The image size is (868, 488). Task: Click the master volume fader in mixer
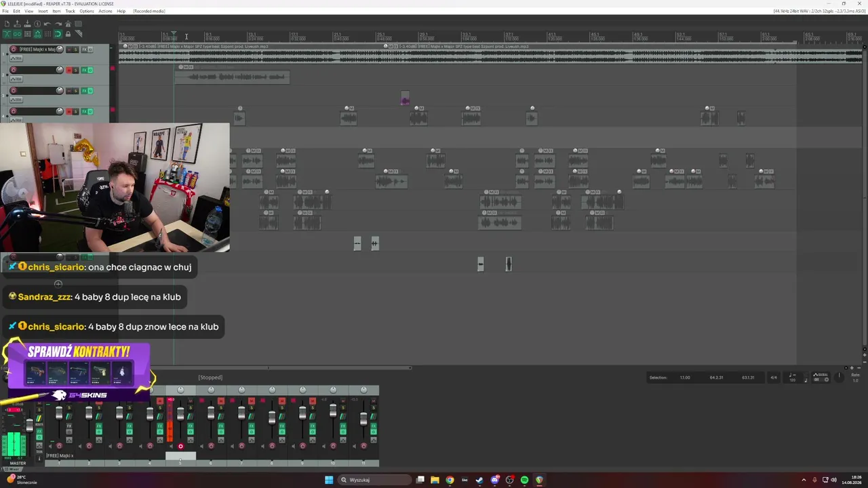coord(29,426)
